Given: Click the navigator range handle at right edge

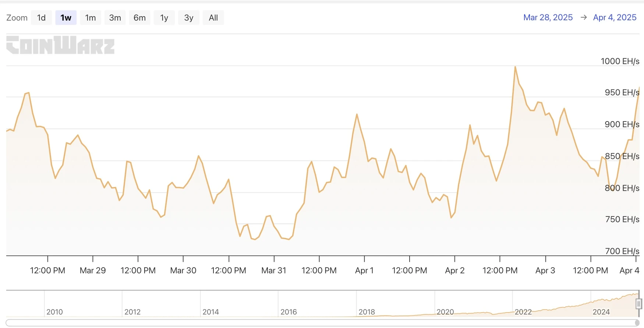Looking at the screenshot, I should [638, 304].
